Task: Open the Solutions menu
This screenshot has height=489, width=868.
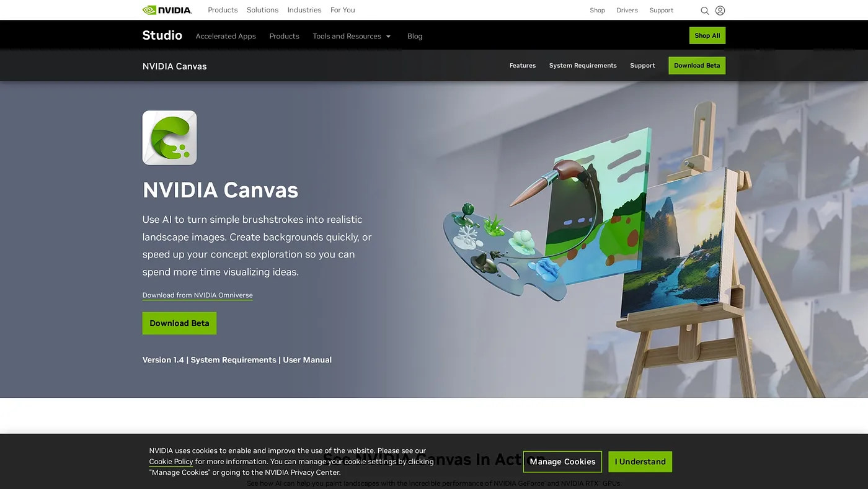Action: coord(262,10)
